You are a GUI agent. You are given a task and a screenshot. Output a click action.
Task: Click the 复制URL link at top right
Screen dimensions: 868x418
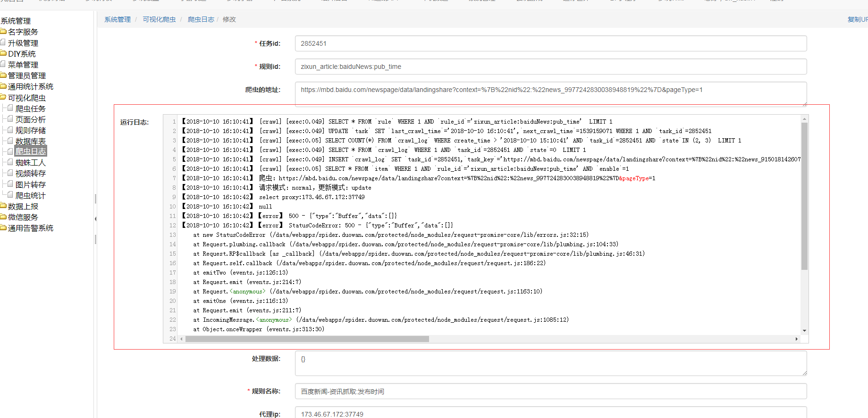point(858,19)
